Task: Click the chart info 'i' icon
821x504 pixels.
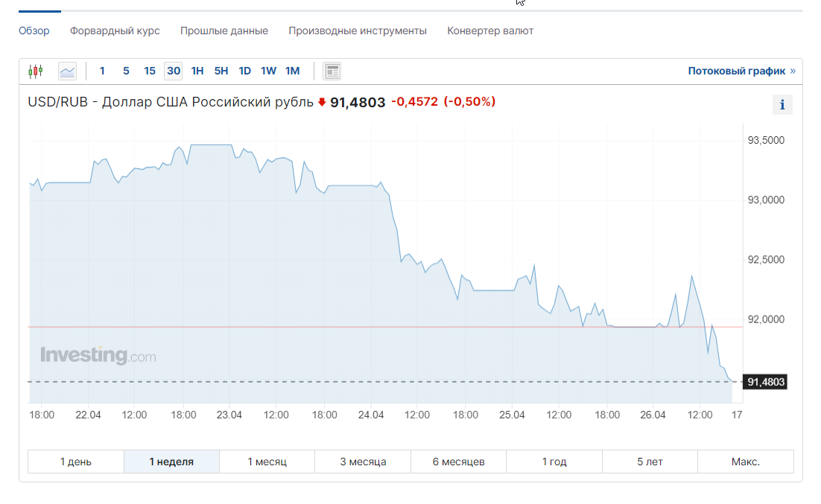Action: (782, 105)
